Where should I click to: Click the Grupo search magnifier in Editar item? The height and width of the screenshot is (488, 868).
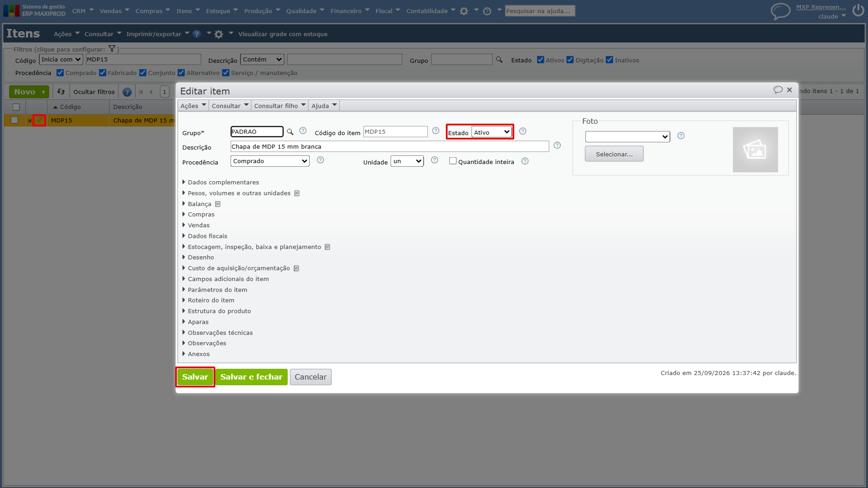pyautogui.click(x=290, y=132)
